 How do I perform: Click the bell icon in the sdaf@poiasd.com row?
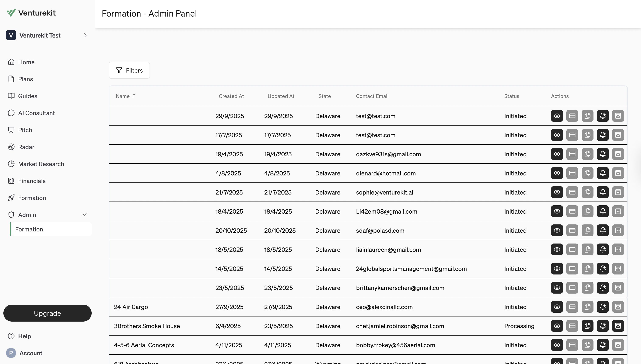(603, 230)
